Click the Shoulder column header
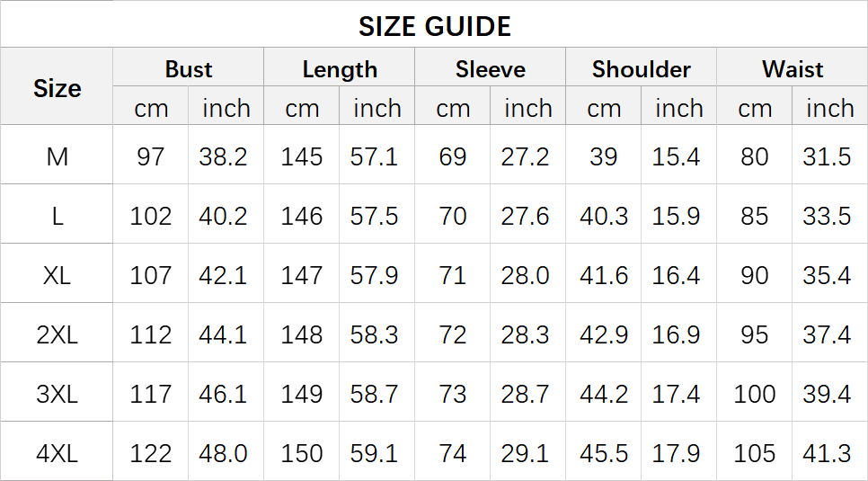The width and height of the screenshot is (868, 481). (641, 69)
